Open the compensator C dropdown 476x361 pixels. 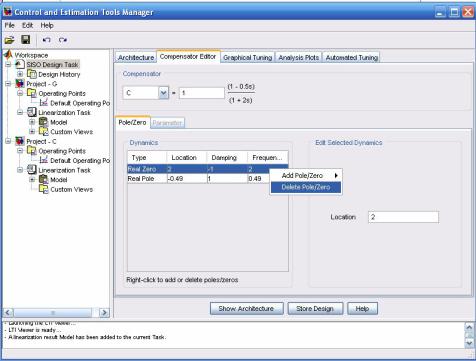click(163, 93)
